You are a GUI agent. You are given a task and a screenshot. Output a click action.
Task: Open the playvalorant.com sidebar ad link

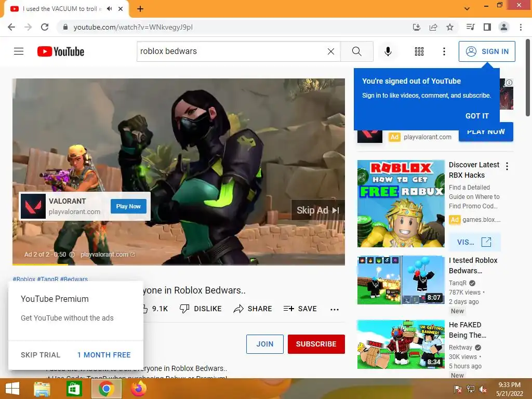(x=428, y=137)
